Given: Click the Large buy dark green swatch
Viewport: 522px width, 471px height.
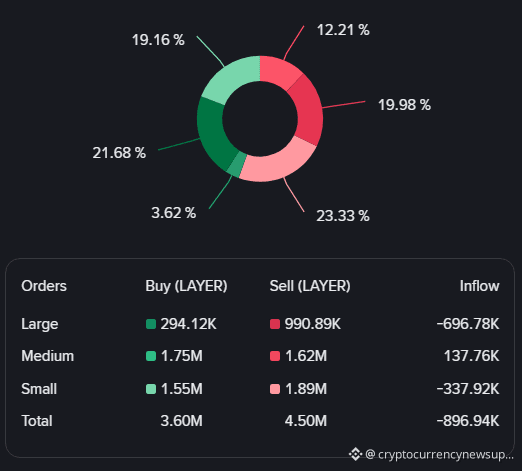Looking at the screenshot, I should pos(151,324).
